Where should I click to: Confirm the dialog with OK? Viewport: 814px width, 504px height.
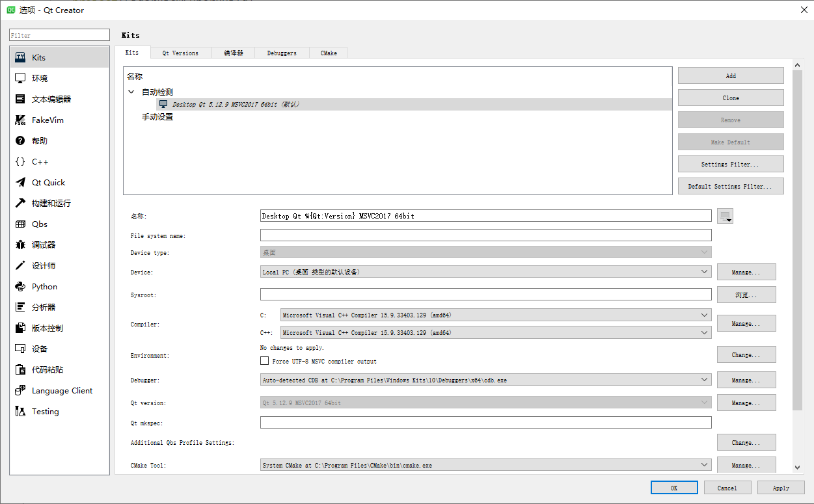click(x=674, y=488)
